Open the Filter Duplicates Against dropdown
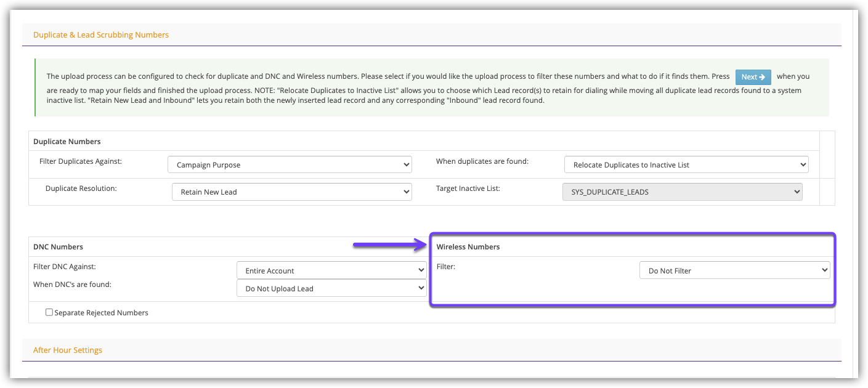 tap(290, 165)
